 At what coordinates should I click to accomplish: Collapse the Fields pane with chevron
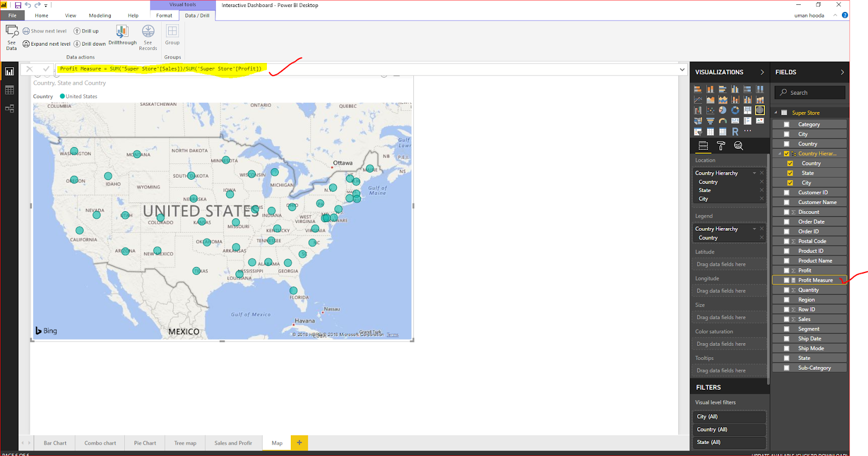point(842,72)
